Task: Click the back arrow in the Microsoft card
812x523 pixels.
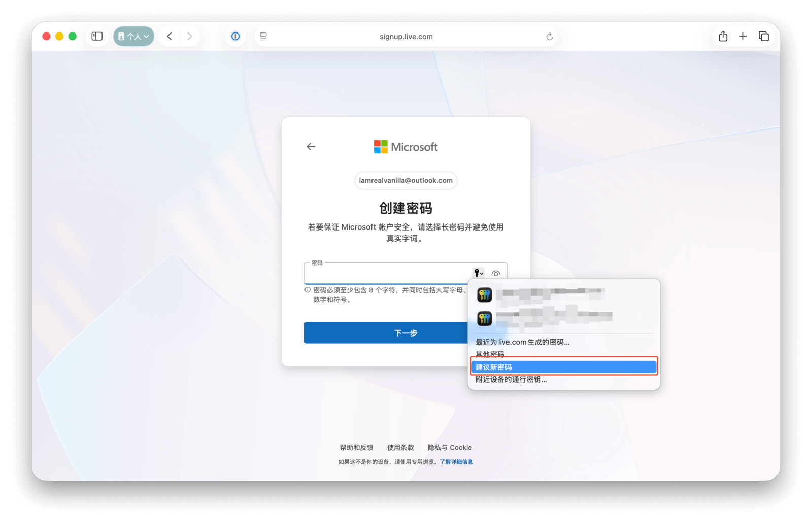Action: coord(311,147)
